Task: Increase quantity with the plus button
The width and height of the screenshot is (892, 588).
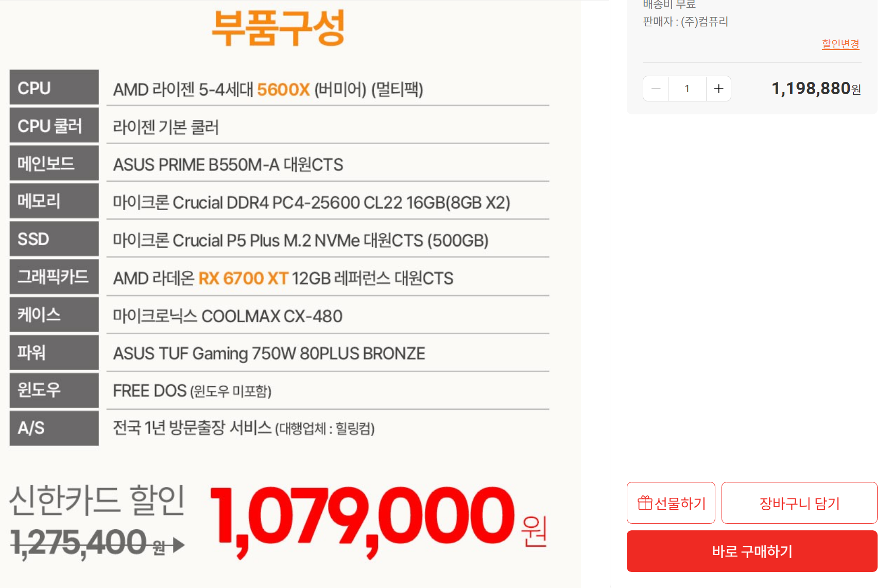Action: 718,89
